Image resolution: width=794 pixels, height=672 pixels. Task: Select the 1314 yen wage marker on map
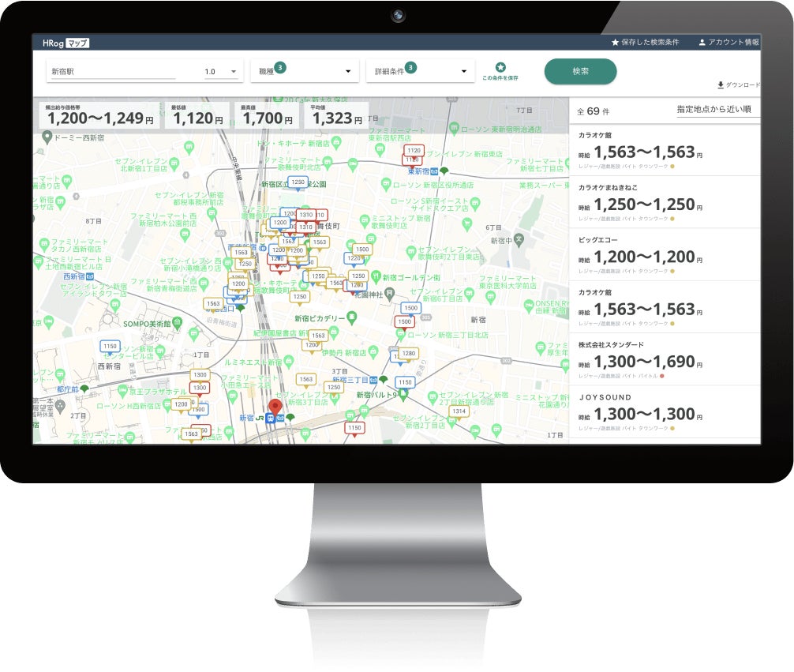(x=459, y=411)
